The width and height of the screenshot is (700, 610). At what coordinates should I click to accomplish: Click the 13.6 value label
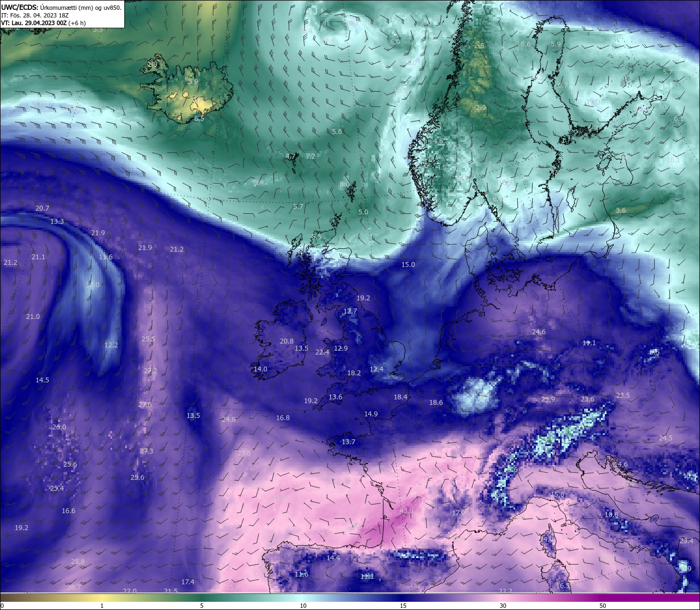(335, 397)
